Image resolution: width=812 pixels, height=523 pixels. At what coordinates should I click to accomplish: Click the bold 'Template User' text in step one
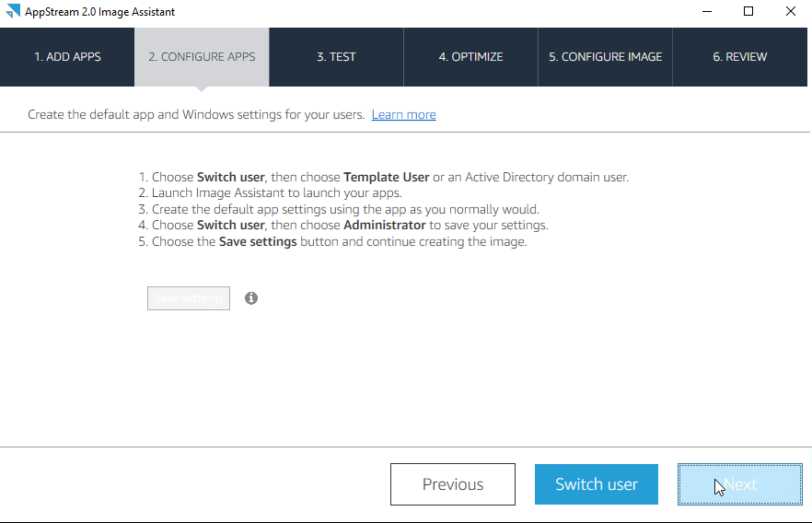coord(387,177)
